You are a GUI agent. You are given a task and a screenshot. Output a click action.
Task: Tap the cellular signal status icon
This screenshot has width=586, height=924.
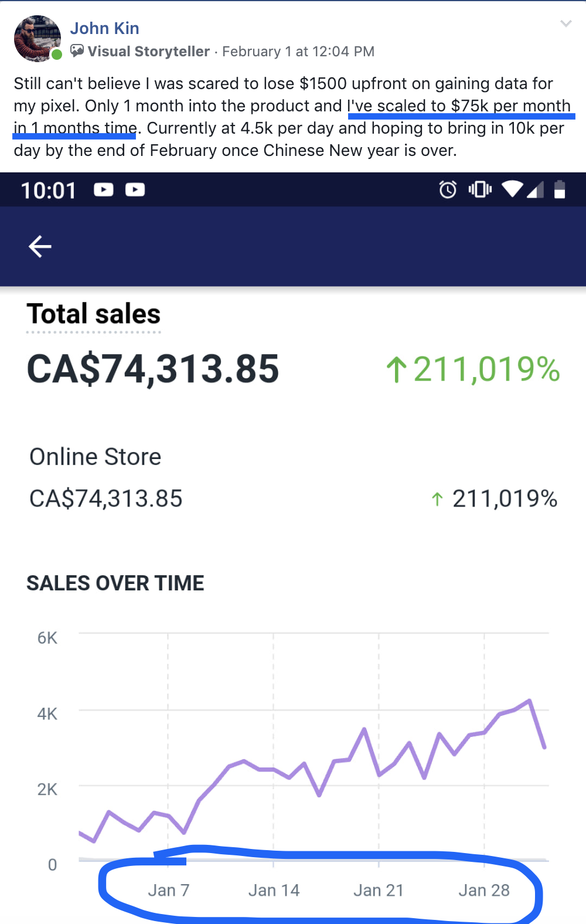point(536,189)
